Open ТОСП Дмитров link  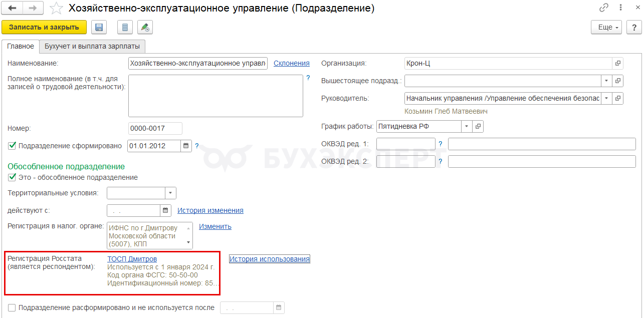[x=132, y=259]
